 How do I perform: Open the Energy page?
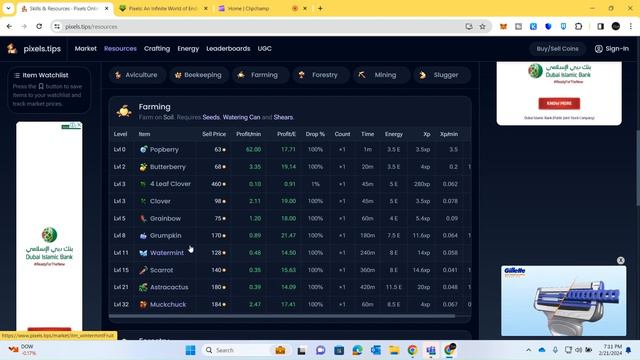click(x=188, y=49)
